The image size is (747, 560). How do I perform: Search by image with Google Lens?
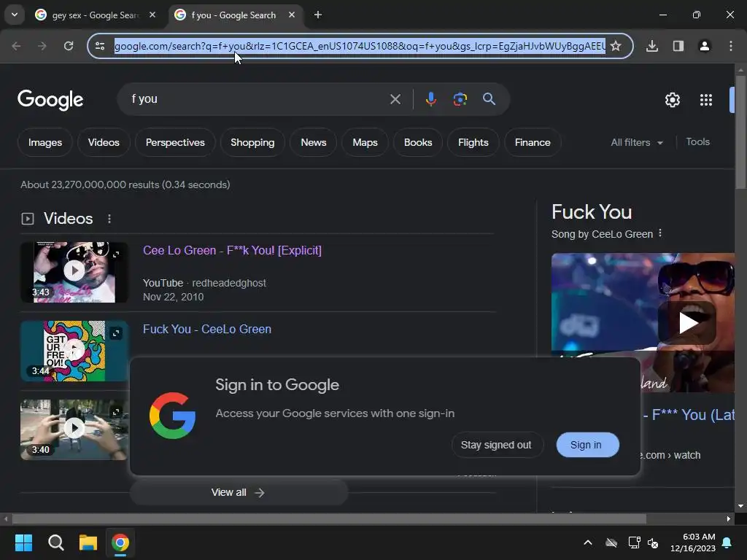[460, 99]
